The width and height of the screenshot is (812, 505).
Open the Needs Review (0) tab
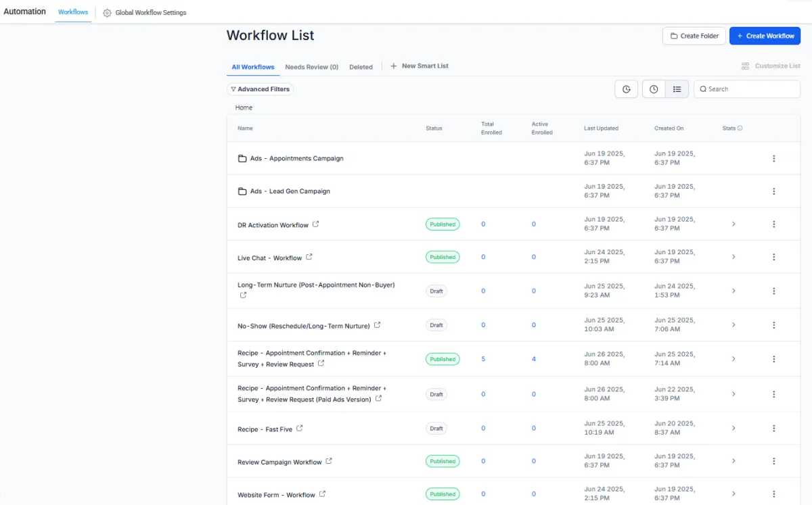(x=312, y=67)
